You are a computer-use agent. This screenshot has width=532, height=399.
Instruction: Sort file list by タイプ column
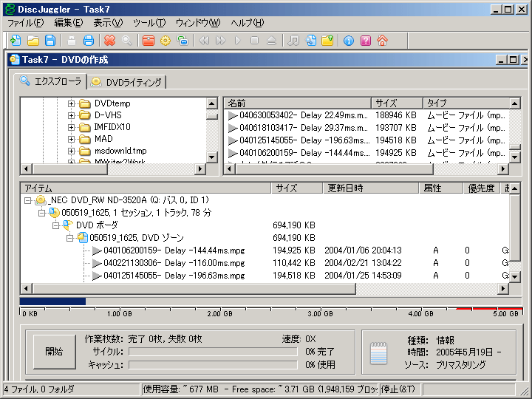click(x=466, y=103)
